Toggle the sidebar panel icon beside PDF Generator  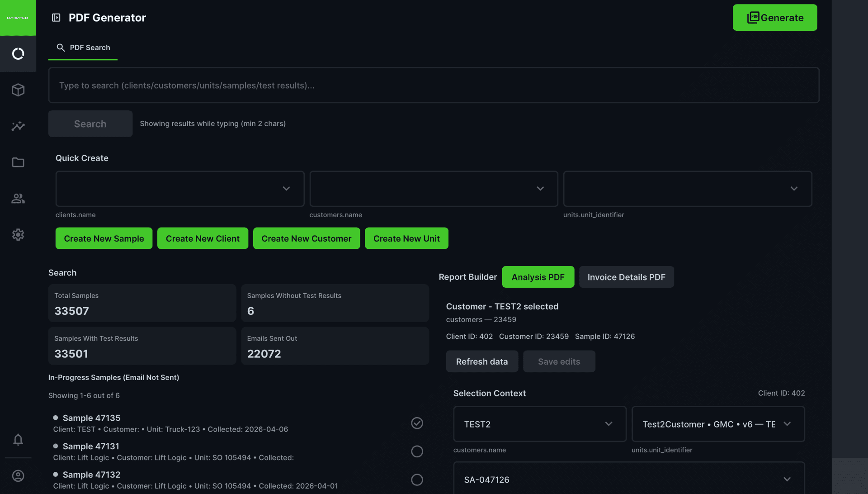[x=56, y=17]
